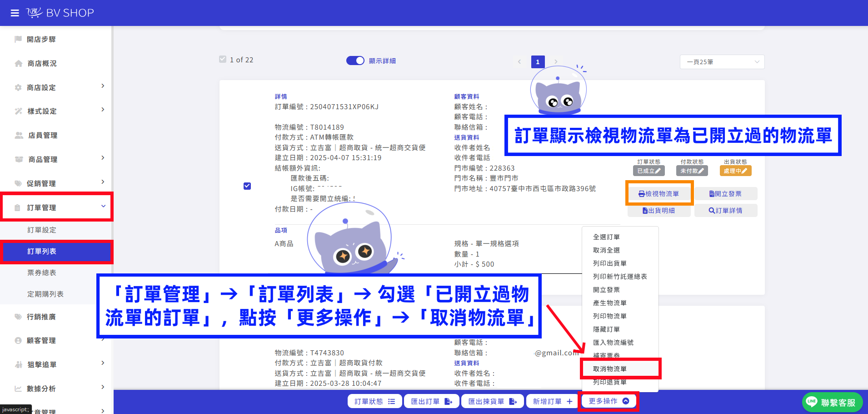Viewport: 868px width, 414px height.
Task: Click the 訂單狀態 toolbar button
Action: [x=375, y=401]
